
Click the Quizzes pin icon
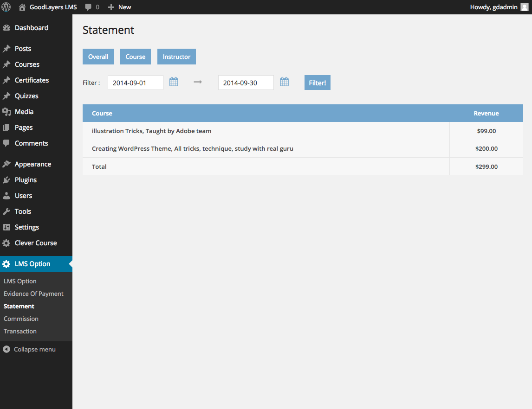pyautogui.click(x=6, y=96)
